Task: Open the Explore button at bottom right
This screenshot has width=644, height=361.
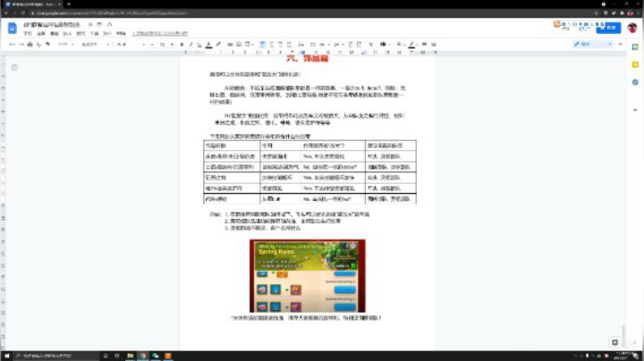Action: coord(614,342)
